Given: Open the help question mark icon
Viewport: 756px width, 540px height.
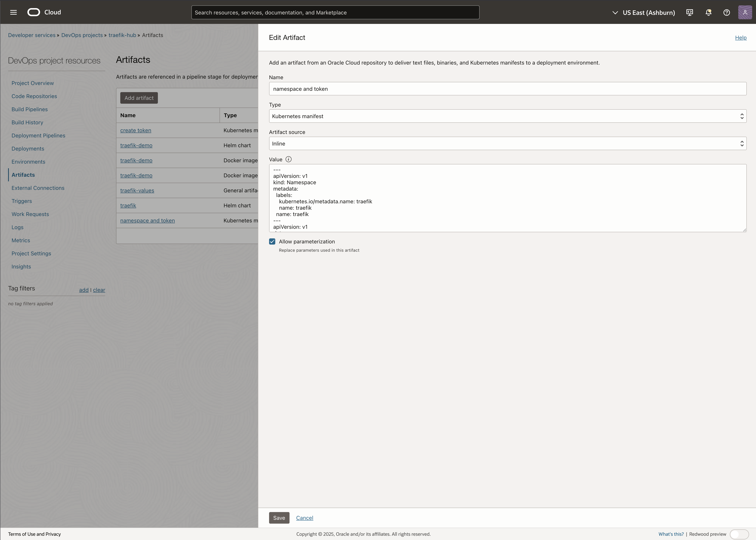Looking at the screenshot, I should 727,13.
